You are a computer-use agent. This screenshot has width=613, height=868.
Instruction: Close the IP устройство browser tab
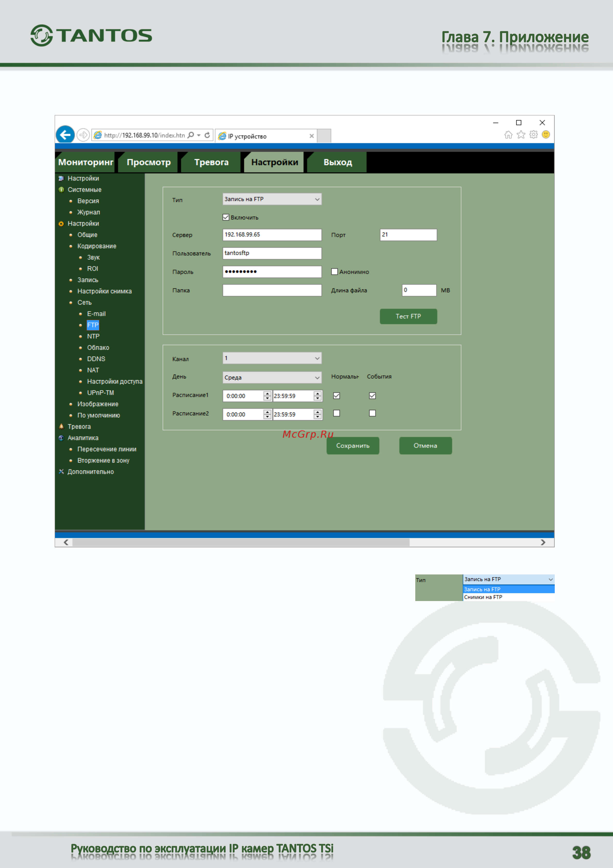pos(312,136)
